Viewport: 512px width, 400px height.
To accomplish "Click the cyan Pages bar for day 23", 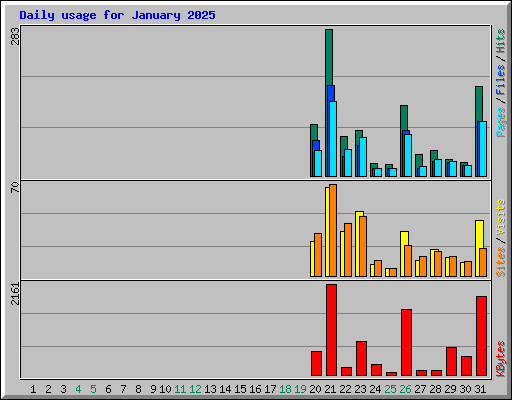I will coord(363,157).
